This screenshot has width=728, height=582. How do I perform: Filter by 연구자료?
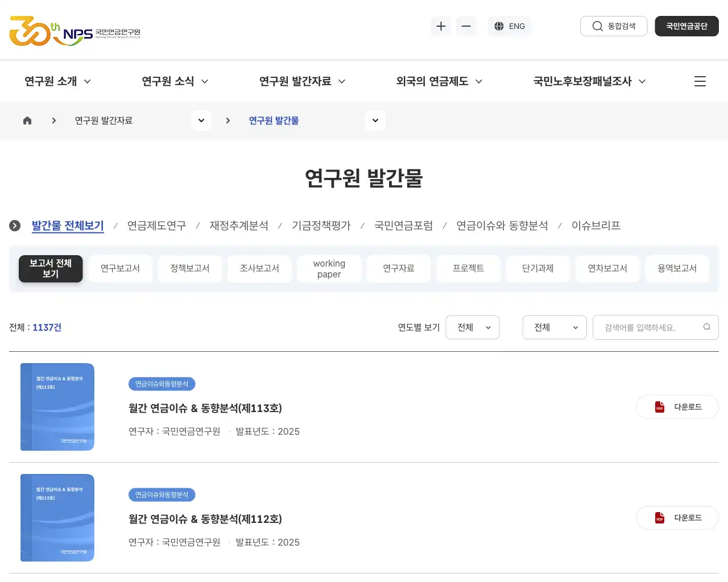[x=399, y=268]
